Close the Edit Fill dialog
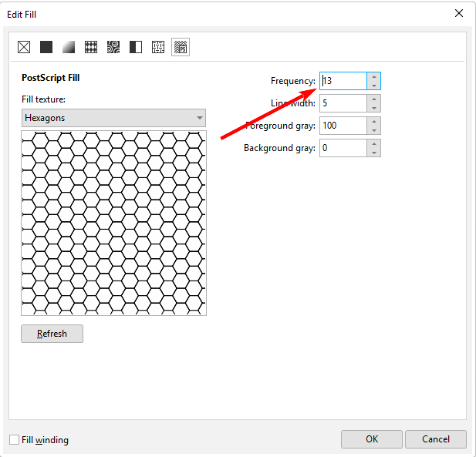The width and height of the screenshot is (476, 457). pos(459,13)
